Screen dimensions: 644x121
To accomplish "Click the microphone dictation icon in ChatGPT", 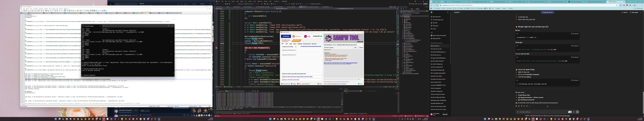I will tap(574, 112).
